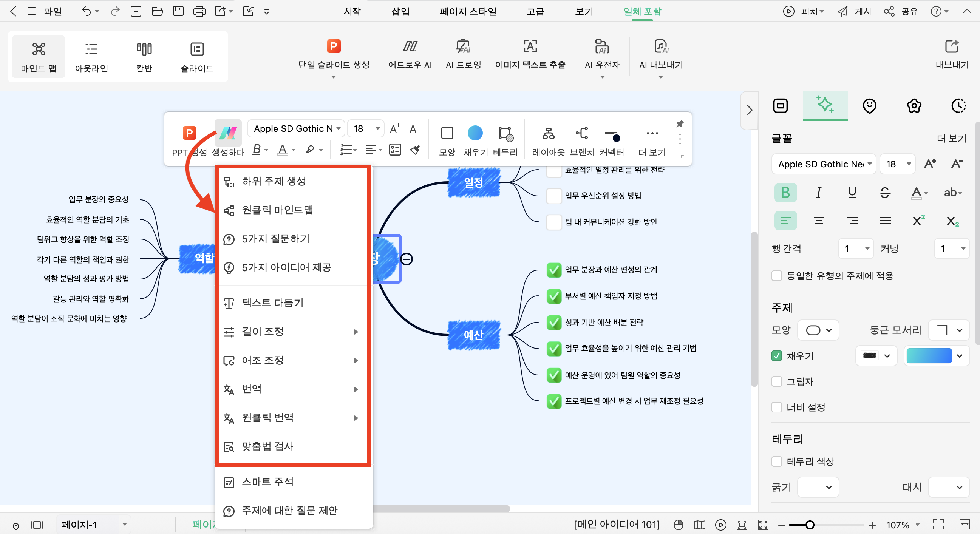Click the 공유 (Share) button
This screenshot has height=534, width=980.
tap(901, 11)
